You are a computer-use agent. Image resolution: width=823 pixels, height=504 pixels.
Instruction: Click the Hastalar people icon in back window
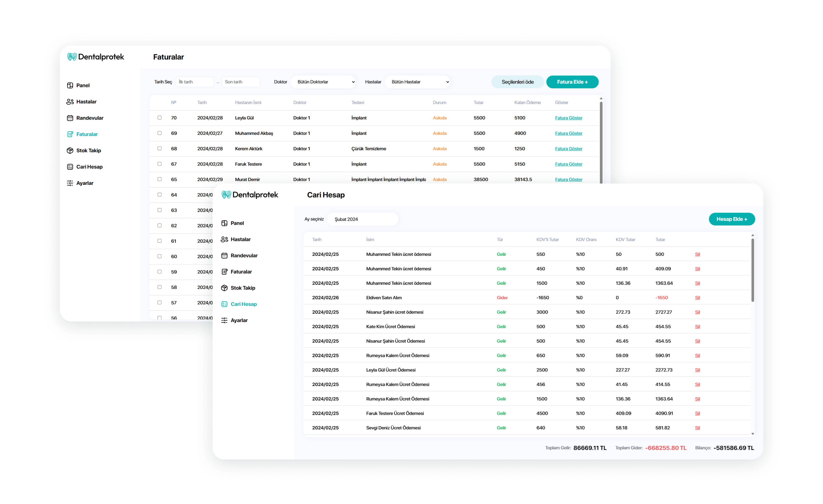(70, 102)
